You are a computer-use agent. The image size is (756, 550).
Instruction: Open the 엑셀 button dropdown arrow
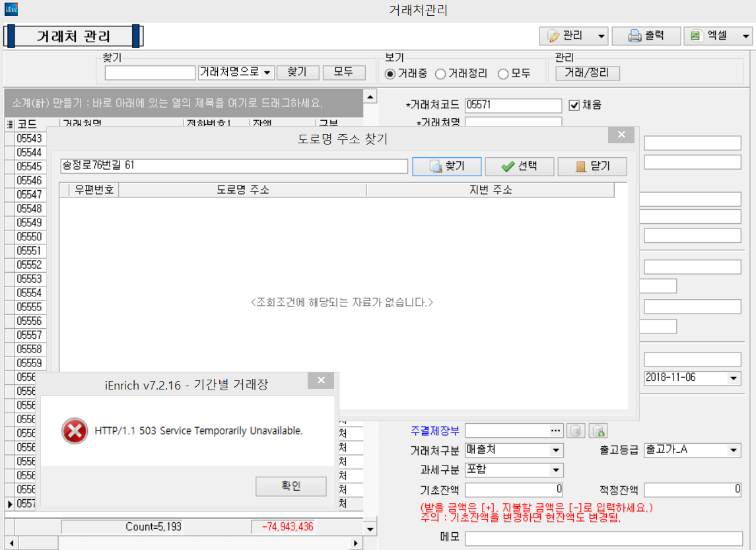(x=746, y=36)
